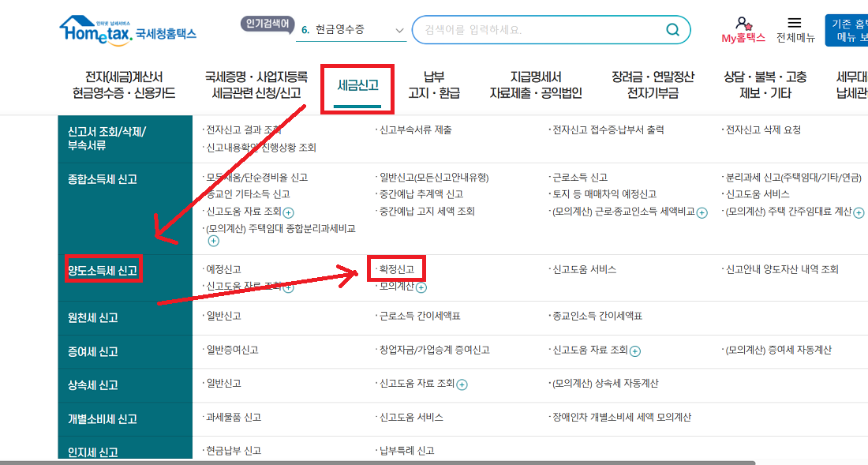Open 모의계산 under 양도소득세 신고
Screen dimensions: 868x465
pos(395,286)
